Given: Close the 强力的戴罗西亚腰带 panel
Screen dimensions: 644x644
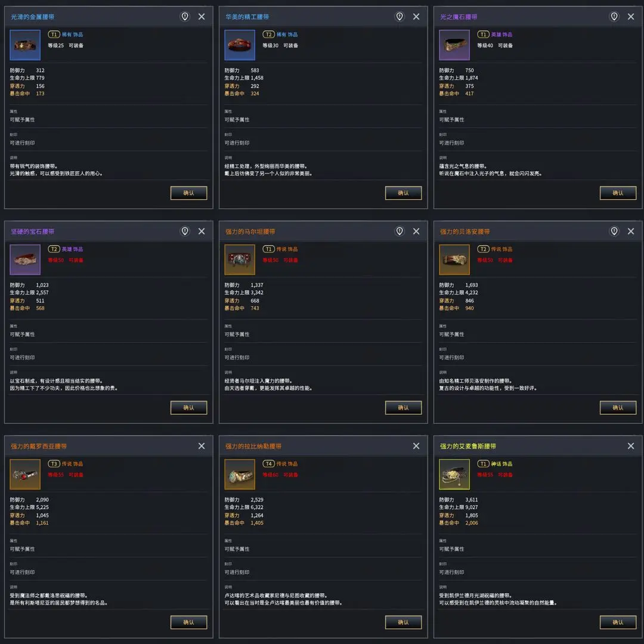Looking at the screenshot, I should 202,446.
